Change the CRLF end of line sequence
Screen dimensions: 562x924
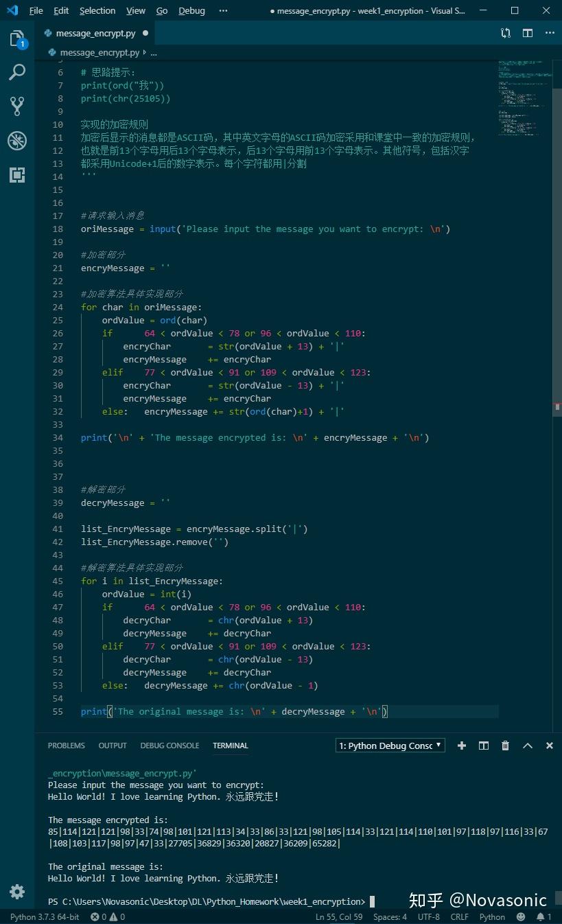pyautogui.click(x=459, y=917)
